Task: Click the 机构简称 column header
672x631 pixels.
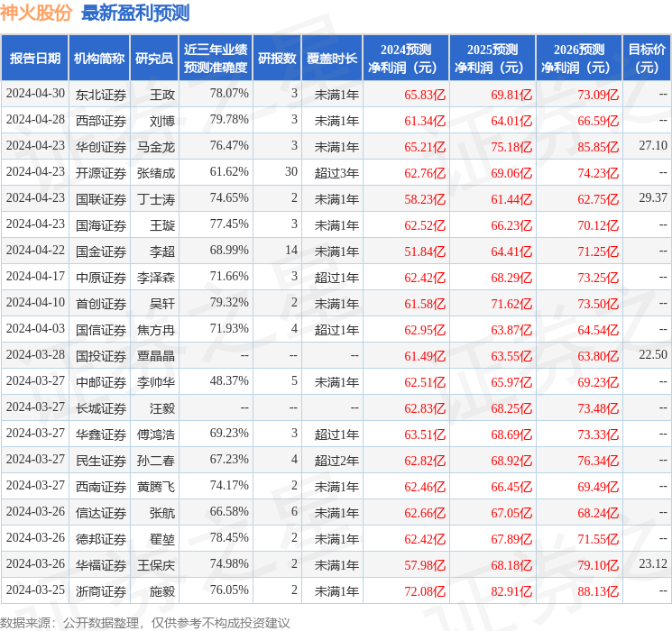Action: click(x=99, y=59)
